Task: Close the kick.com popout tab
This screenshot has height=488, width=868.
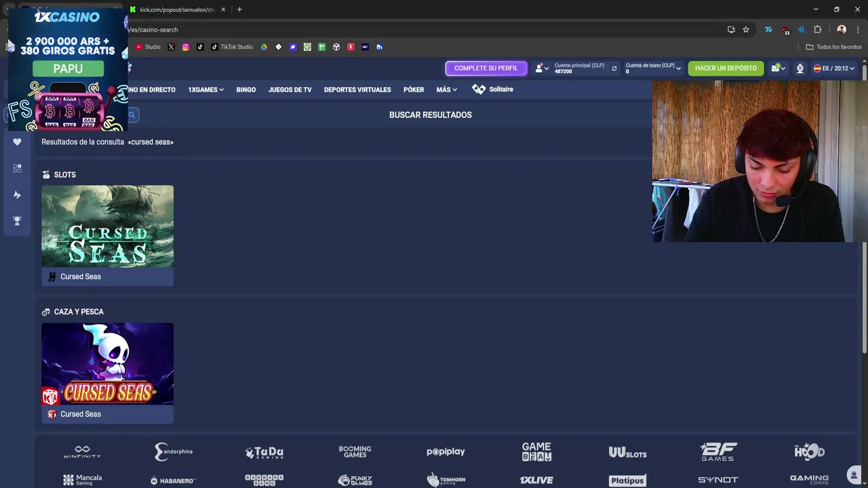Action: coord(223,9)
